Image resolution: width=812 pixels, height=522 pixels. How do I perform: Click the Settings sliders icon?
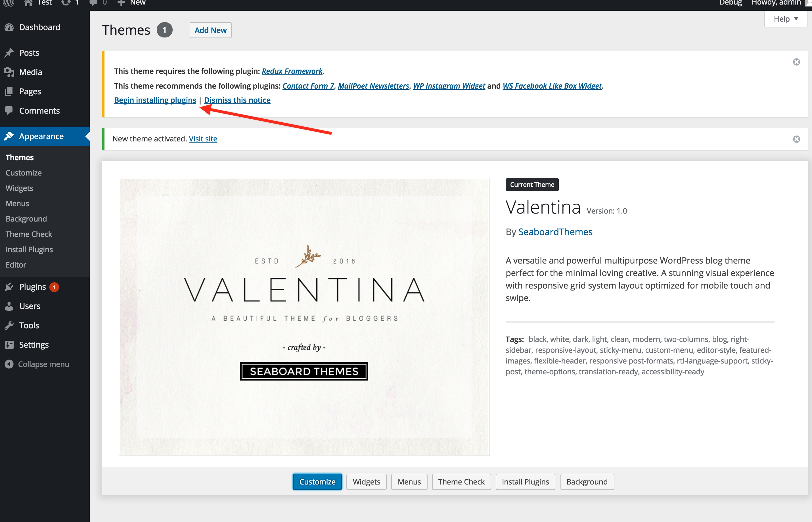pyautogui.click(x=9, y=345)
